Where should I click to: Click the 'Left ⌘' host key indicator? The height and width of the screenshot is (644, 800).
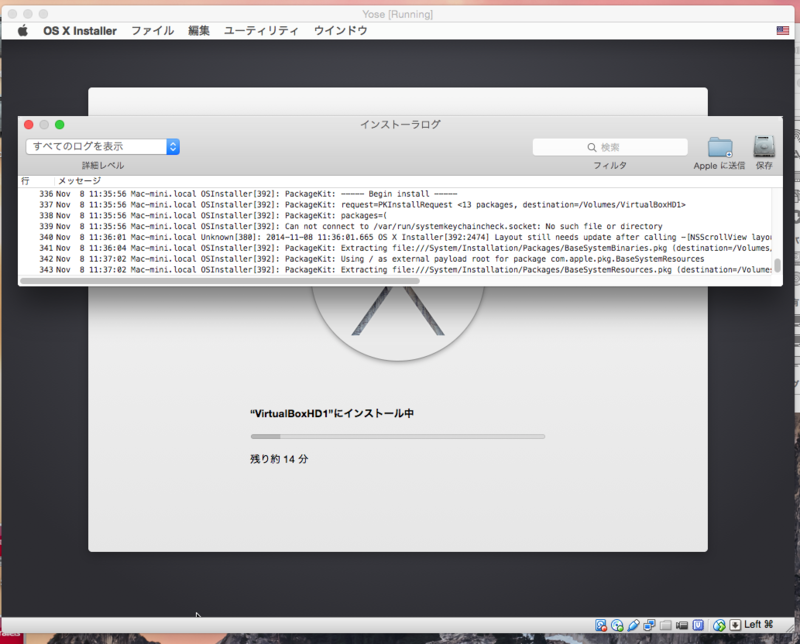point(759,625)
